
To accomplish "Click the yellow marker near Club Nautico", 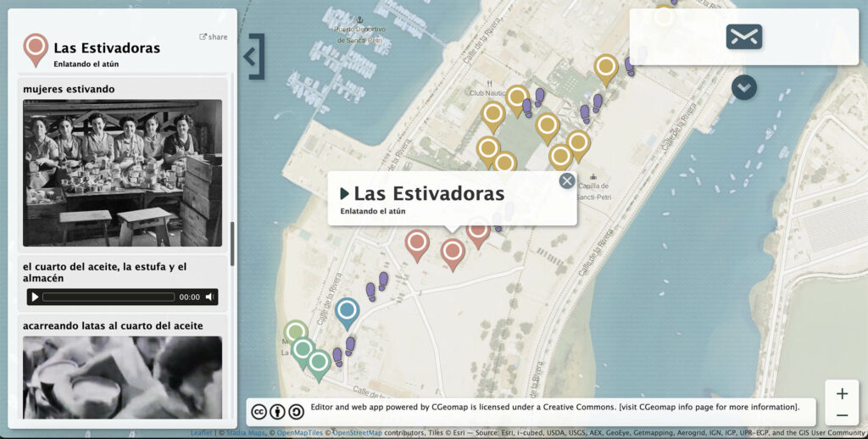I will tap(493, 115).
